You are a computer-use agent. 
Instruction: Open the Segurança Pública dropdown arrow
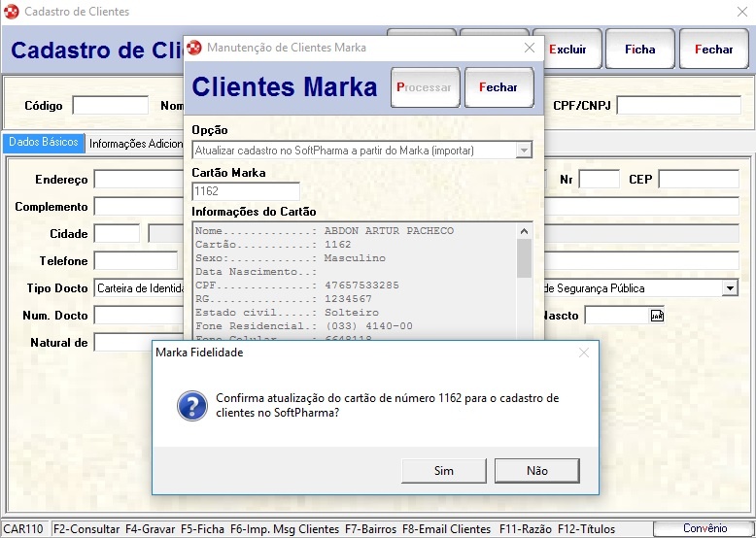(730, 288)
